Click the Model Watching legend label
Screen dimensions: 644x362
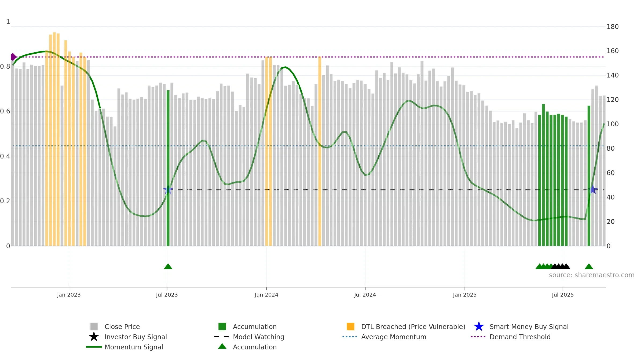click(x=258, y=337)
